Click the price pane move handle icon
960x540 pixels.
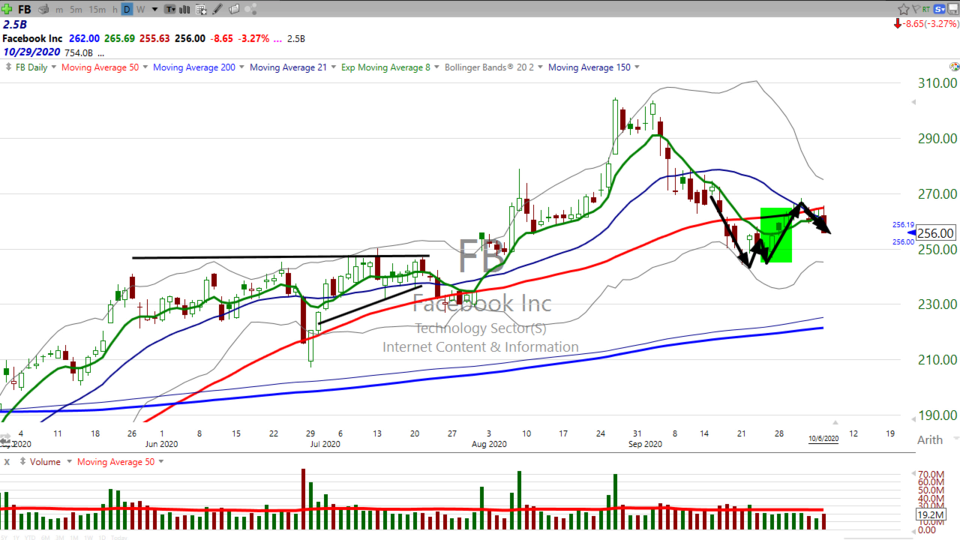(8, 67)
